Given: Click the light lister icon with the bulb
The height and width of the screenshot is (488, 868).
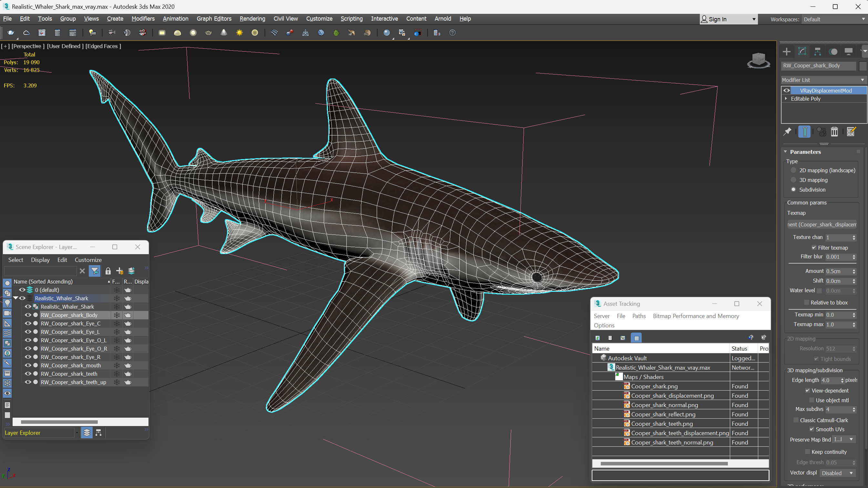Looking at the screenshot, I should tap(92, 33).
